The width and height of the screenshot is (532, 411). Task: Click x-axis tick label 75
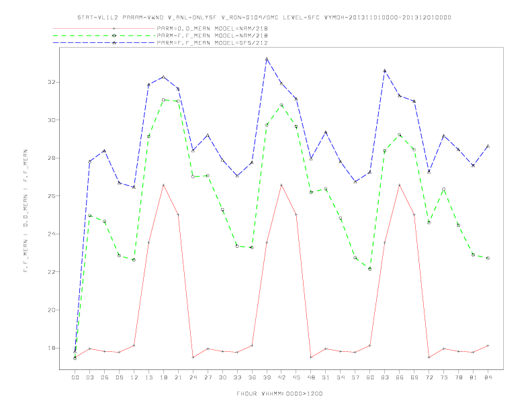444,377
